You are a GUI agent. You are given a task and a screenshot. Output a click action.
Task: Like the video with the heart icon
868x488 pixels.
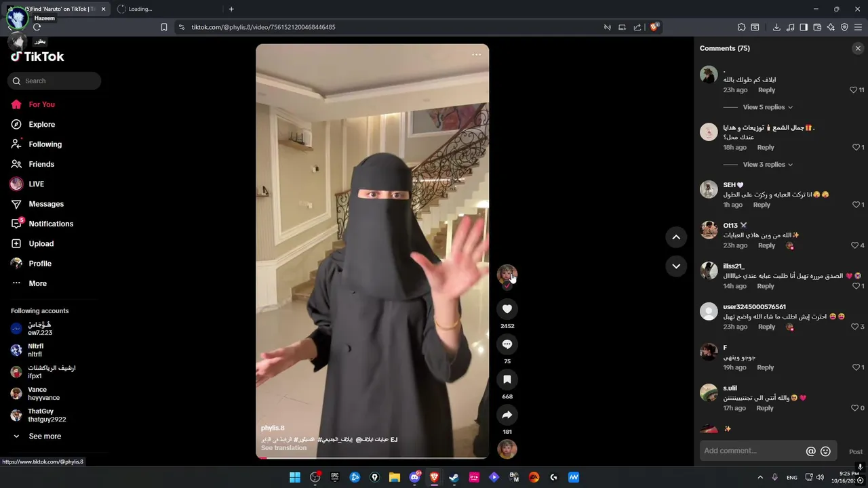pos(507,309)
